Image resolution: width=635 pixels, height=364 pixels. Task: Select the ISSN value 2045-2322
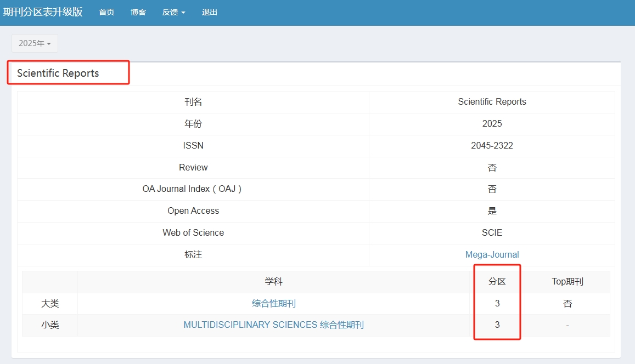pyautogui.click(x=492, y=146)
